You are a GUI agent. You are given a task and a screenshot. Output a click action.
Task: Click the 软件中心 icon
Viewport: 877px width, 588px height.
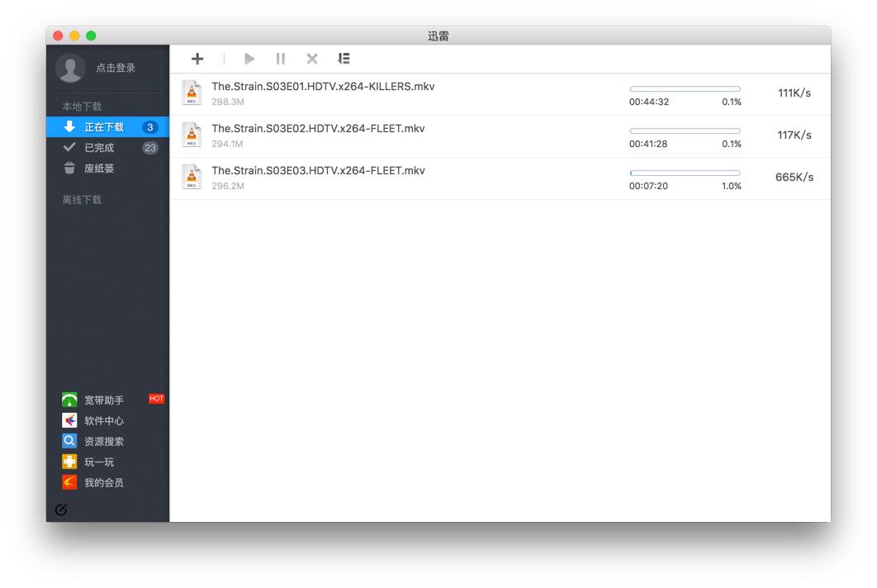pos(69,420)
